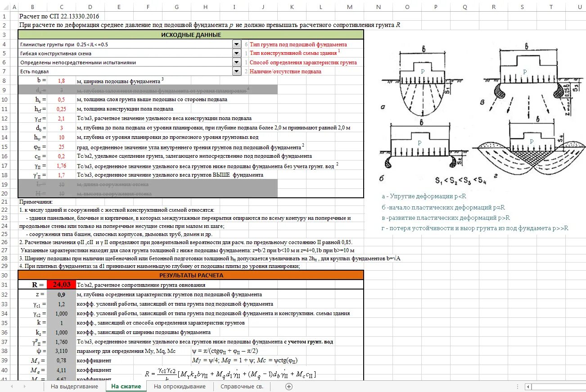Open the 'На опрокидывание' sheet tab
This screenshot has height=392, width=586.
[180, 387]
